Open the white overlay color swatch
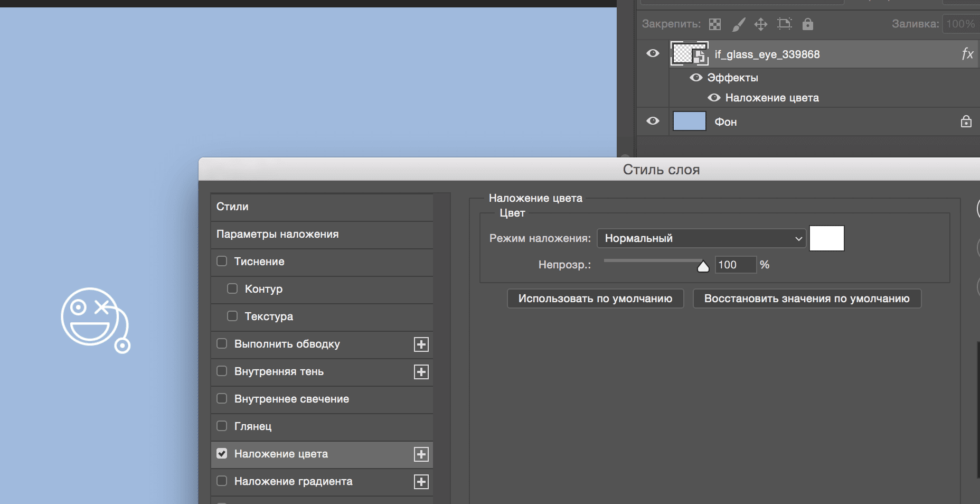980x504 pixels. (826, 238)
